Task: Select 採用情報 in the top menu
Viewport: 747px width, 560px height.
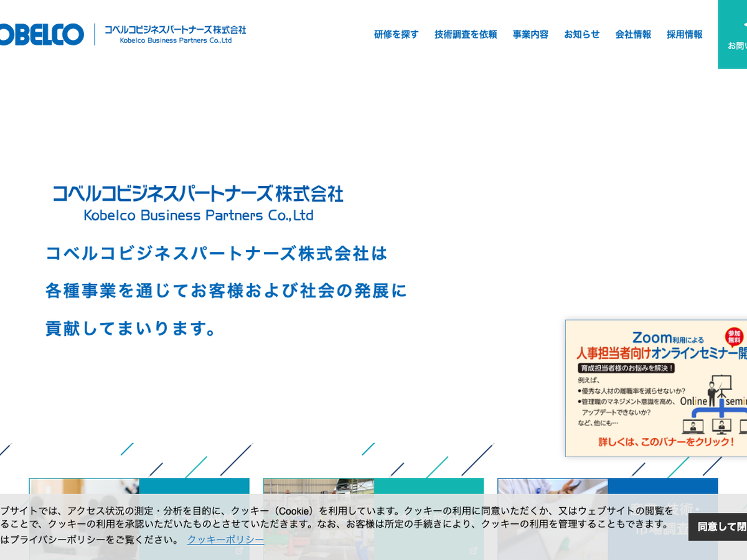Action: [x=684, y=34]
